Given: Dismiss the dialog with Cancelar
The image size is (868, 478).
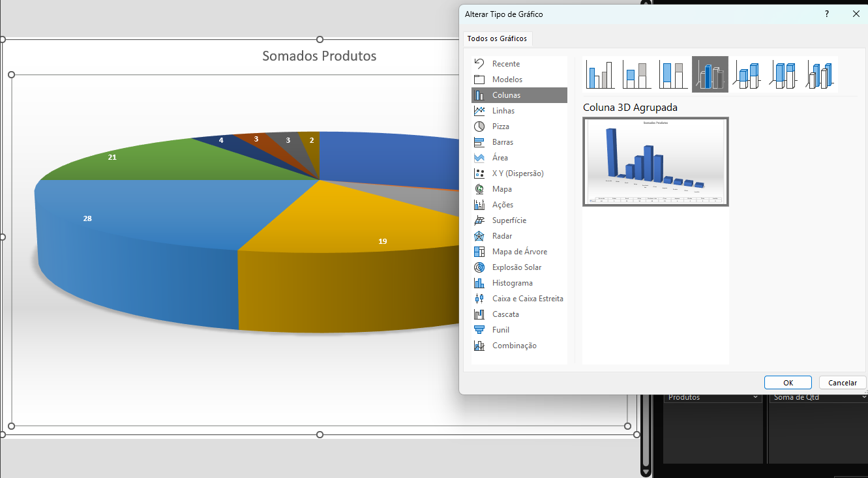Looking at the screenshot, I should click(x=843, y=383).
